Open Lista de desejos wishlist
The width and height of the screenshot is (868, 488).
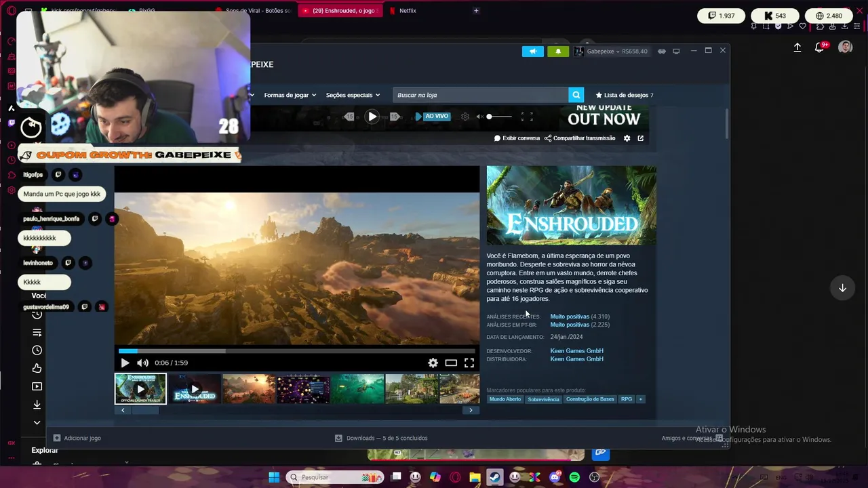pos(625,95)
